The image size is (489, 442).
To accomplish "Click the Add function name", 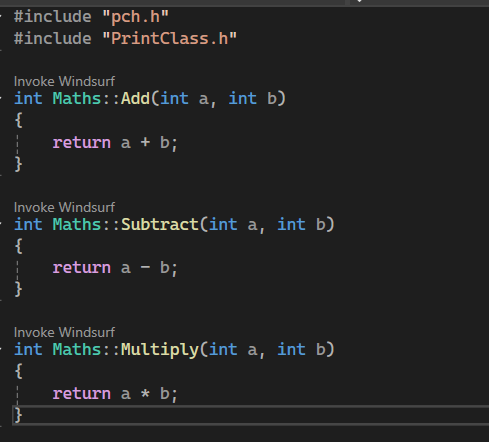I will [136, 98].
